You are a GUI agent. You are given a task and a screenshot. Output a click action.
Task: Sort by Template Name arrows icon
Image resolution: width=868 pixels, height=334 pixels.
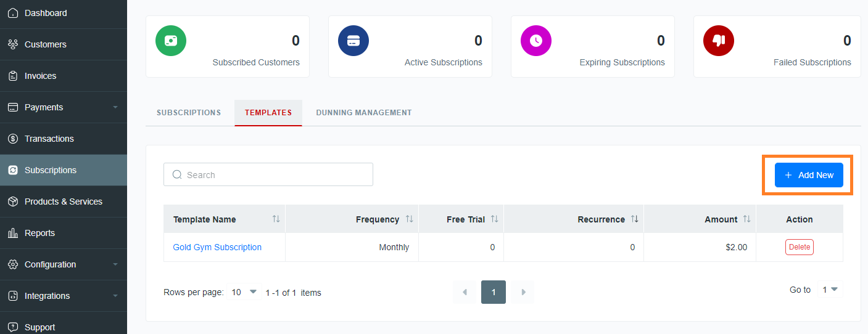276,219
